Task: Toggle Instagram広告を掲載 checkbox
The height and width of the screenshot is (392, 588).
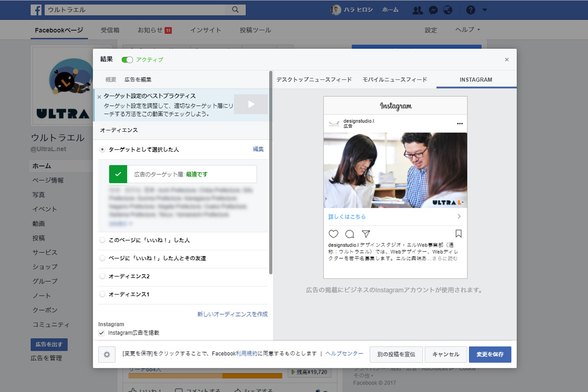Action: tap(101, 333)
